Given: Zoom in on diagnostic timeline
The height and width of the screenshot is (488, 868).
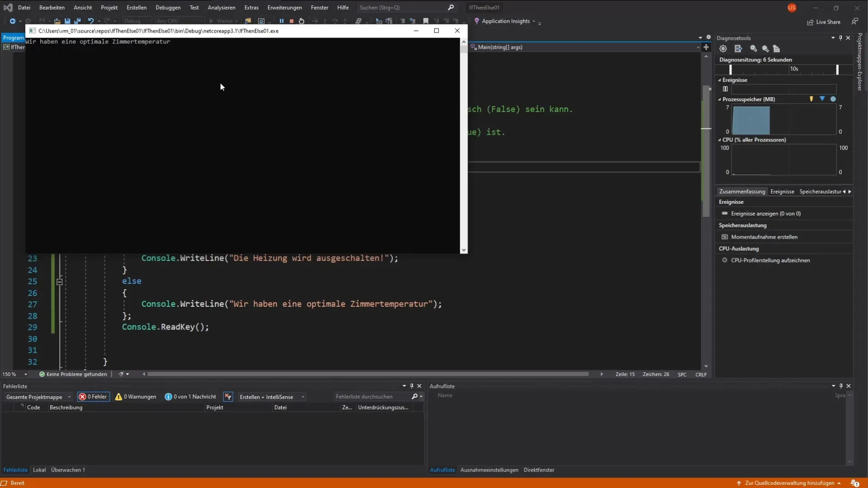Looking at the screenshot, I should click(754, 49).
